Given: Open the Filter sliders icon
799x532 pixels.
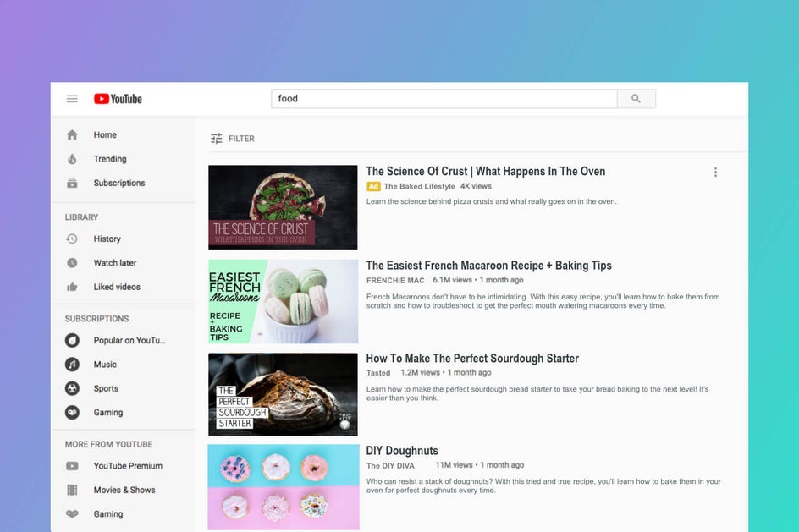Looking at the screenshot, I should 217,139.
